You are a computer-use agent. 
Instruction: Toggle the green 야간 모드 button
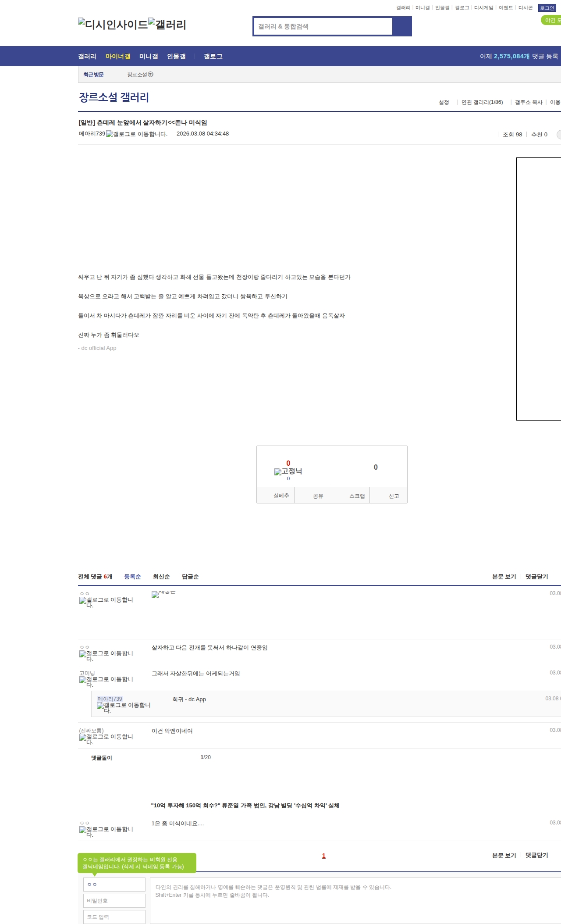551,20
